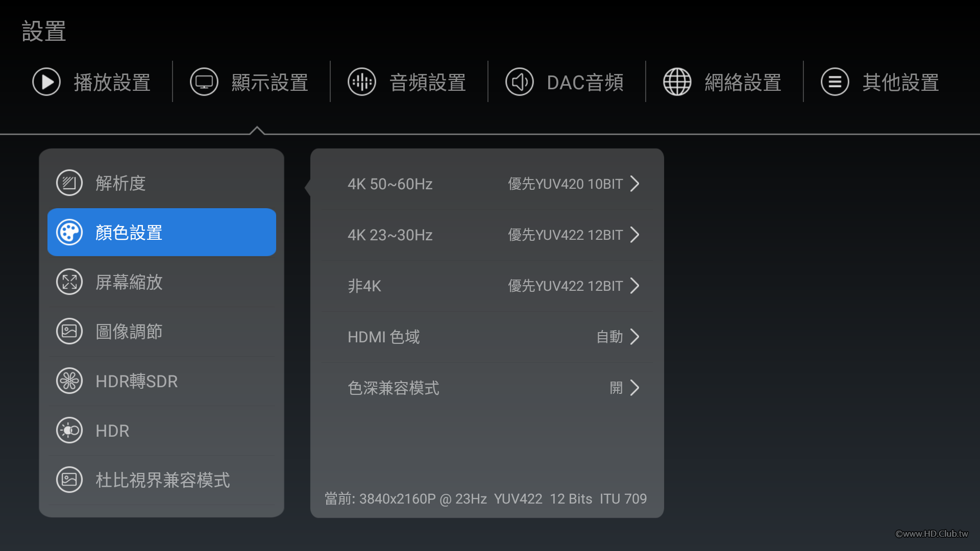Select 圖像調節 in sidebar
Viewport: 980px width, 551px height.
click(129, 332)
